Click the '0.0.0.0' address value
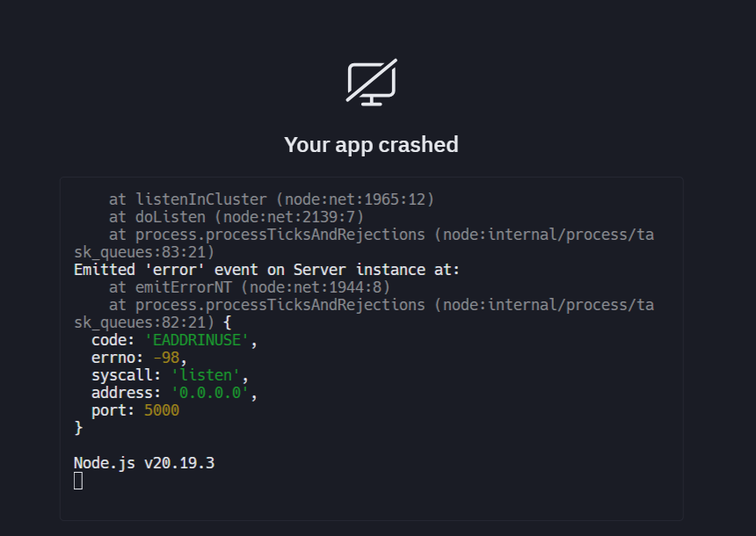This screenshot has height=536, width=756. point(209,393)
